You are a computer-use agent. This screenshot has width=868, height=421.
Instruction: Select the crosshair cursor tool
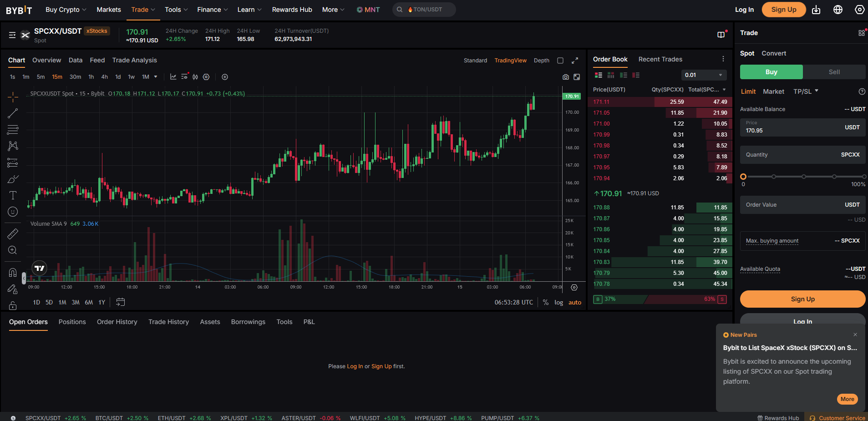tap(13, 96)
